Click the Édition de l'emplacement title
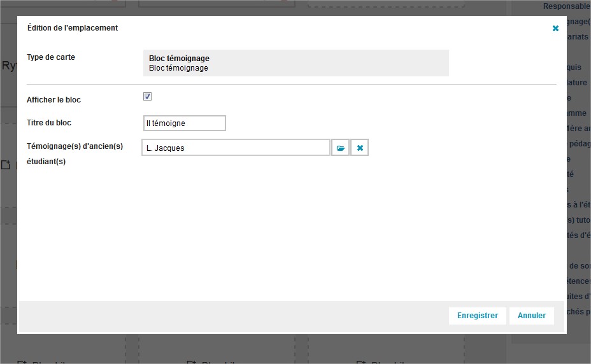Image resolution: width=591 pixels, height=364 pixels. 73,28
